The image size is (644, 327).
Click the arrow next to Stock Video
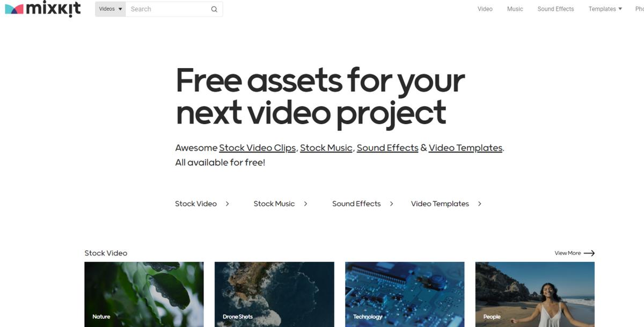coord(228,204)
